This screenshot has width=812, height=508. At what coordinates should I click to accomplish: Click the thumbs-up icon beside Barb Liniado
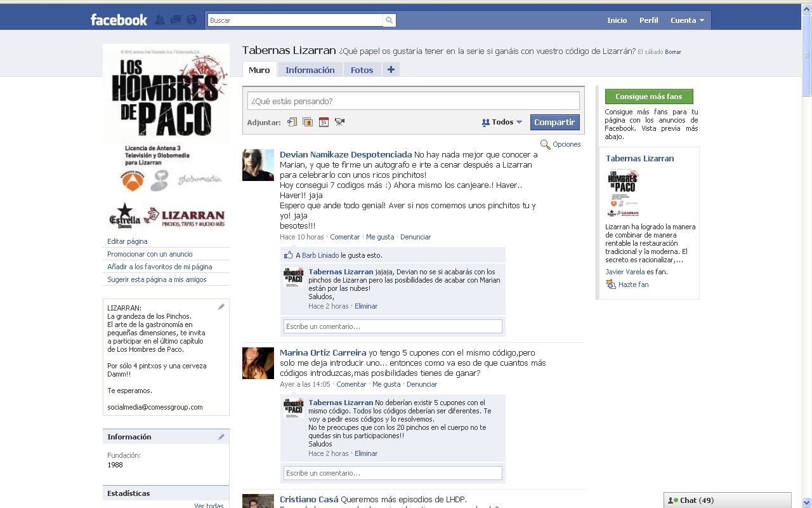(289, 255)
